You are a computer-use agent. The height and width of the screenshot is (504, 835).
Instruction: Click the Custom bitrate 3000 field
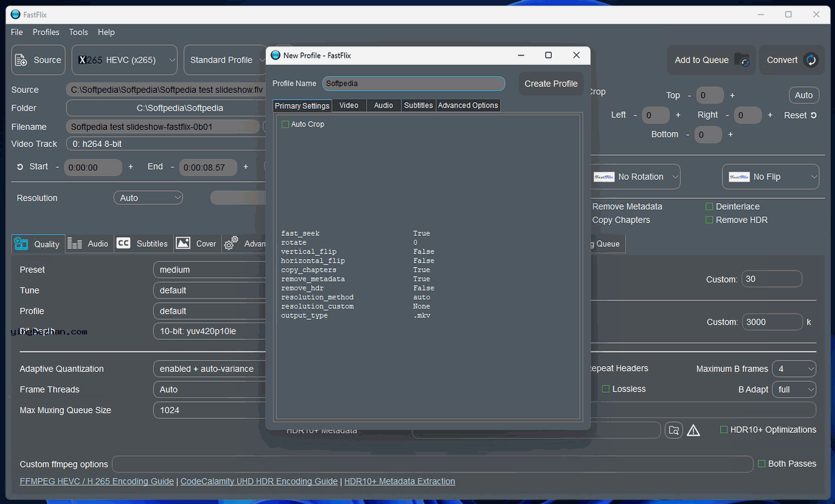point(772,322)
